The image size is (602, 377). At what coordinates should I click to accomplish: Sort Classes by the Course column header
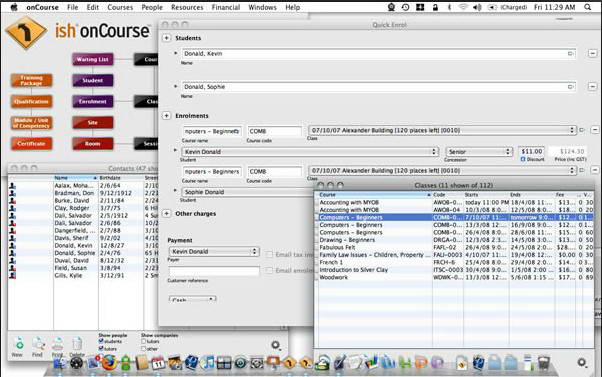pos(374,195)
